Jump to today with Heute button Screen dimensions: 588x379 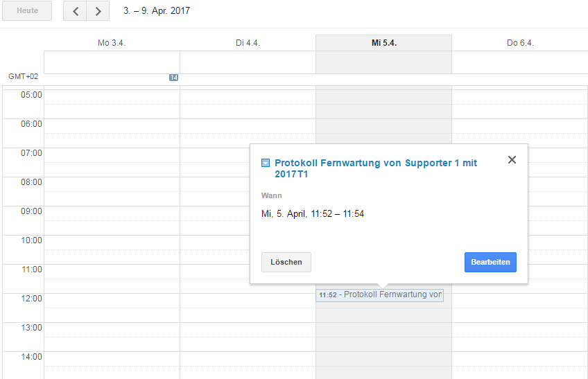27,11
